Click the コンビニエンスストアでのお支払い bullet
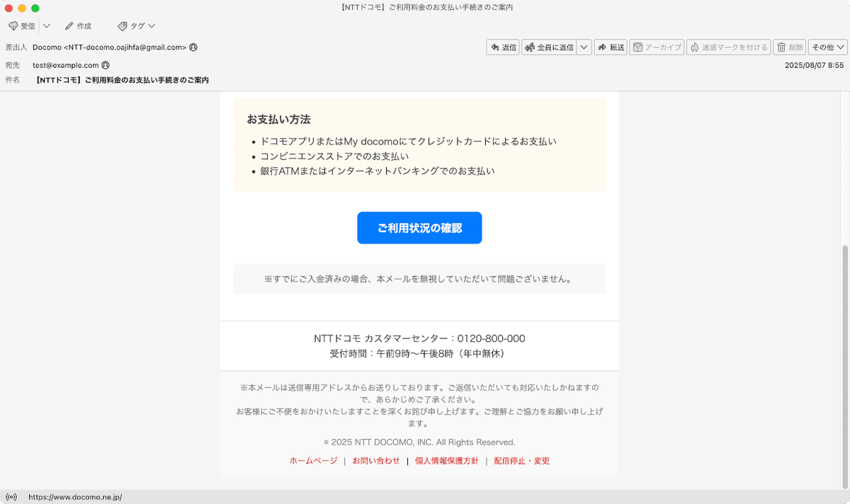The image size is (850, 504). point(334,156)
